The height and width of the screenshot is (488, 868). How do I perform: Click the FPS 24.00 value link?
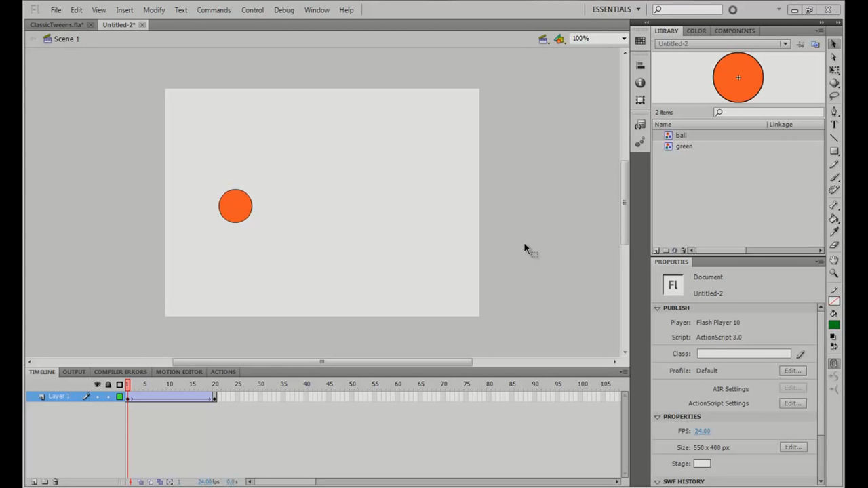click(x=702, y=432)
